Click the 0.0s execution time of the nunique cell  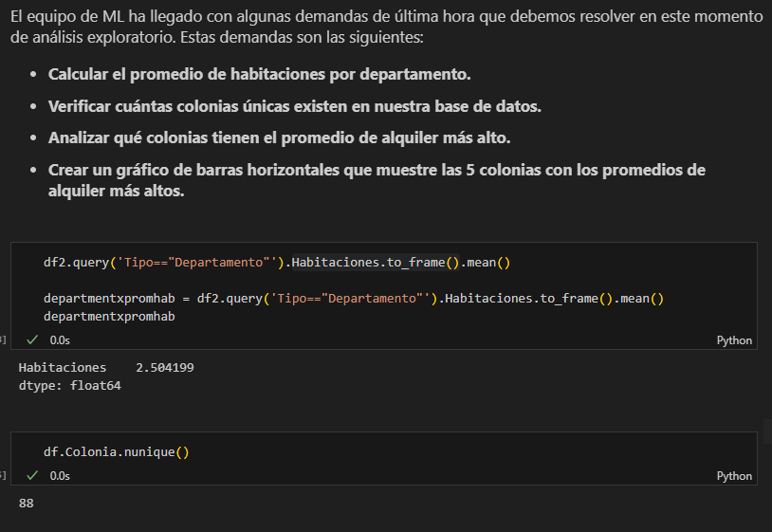tap(60, 476)
